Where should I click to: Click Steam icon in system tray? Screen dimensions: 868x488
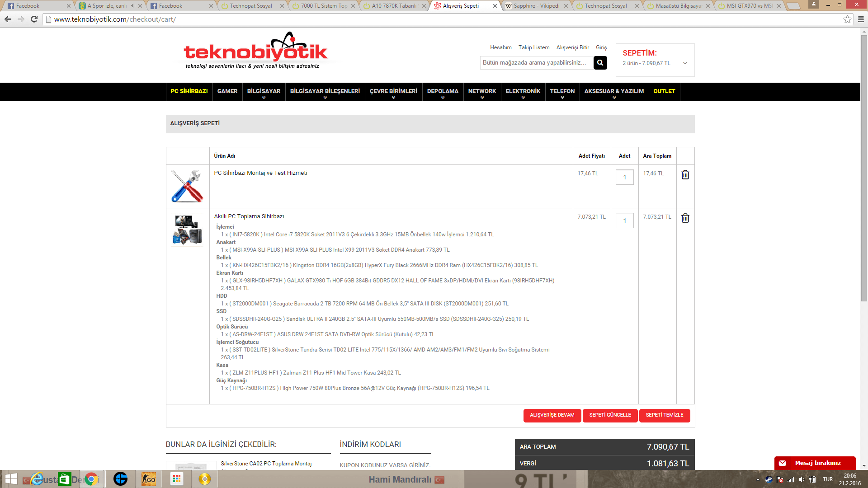click(x=769, y=479)
